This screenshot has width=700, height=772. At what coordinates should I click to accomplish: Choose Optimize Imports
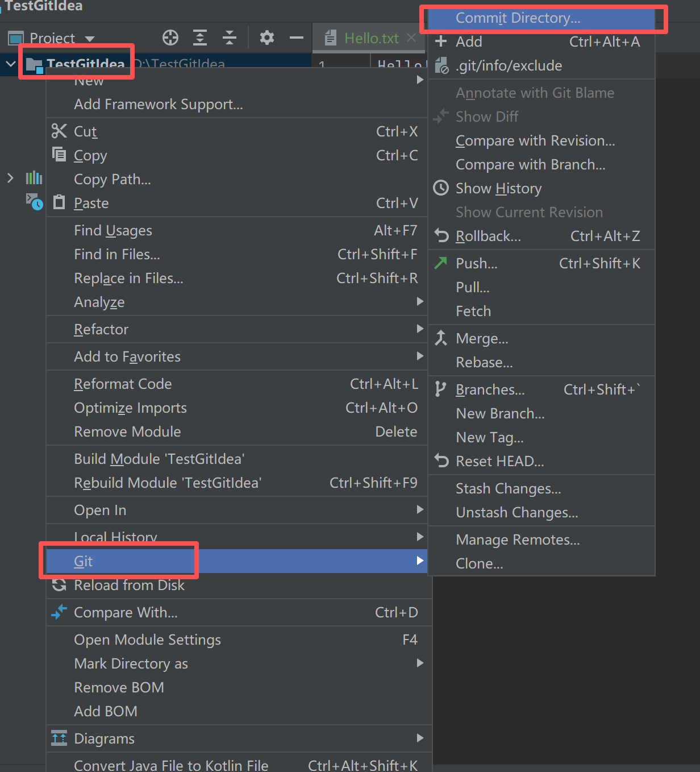(236, 408)
